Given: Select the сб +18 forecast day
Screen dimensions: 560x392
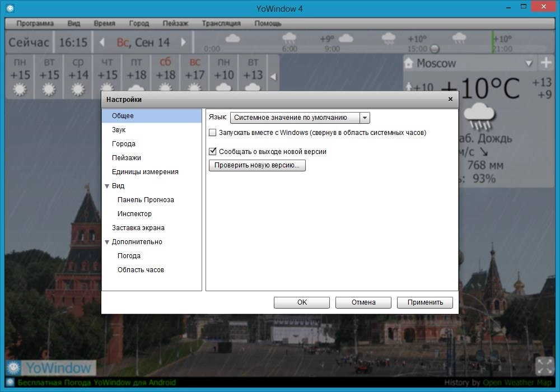Looking at the screenshot, I should [x=165, y=76].
